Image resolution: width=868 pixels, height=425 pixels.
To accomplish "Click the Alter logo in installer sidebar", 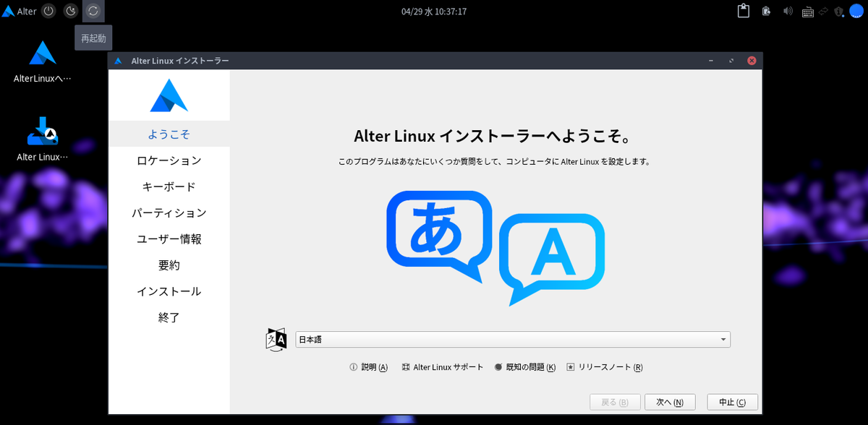I will click(169, 95).
